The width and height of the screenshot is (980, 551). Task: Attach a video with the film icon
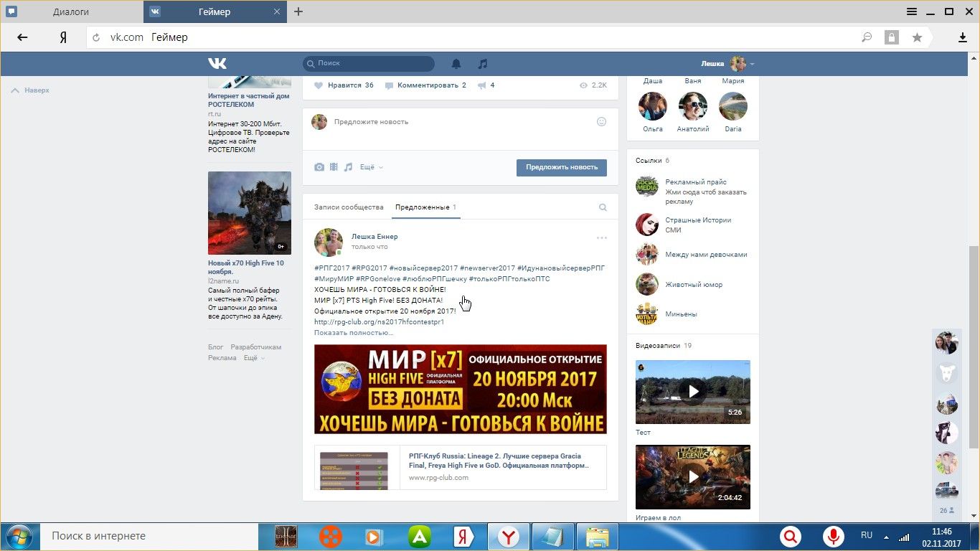pyautogui.click(x=334, y=167)
